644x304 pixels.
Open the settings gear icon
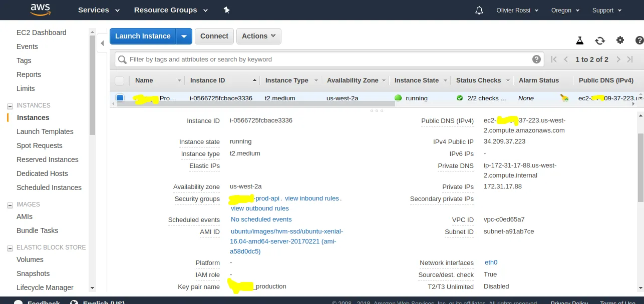[x=620, y=40]
